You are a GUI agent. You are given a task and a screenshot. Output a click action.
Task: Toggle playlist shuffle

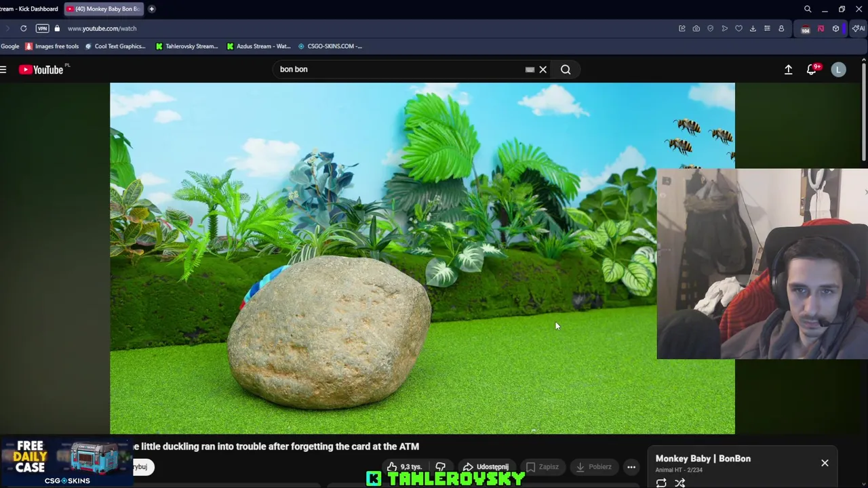[x=679, y=483]
